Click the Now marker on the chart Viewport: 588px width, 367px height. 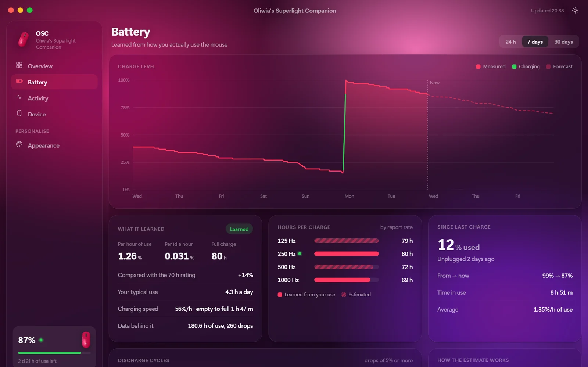pos(434,83)
